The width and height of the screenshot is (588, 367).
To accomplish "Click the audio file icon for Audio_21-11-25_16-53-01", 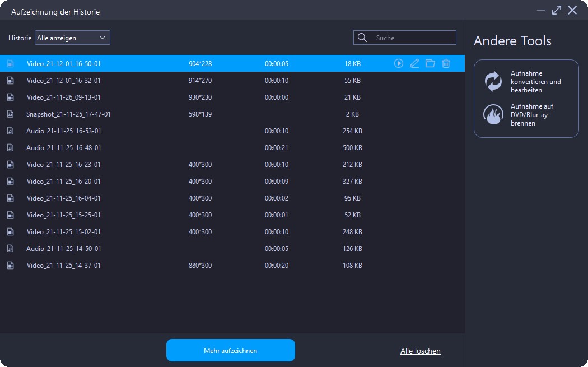I will (x=10, y=131).
